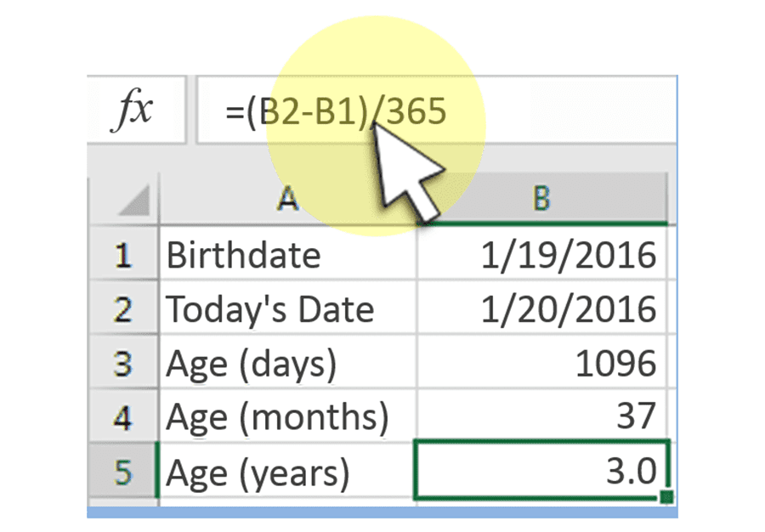Click the Age (months) label cell
This screenshot has height=532, width=765.
[x=288, y=416]
